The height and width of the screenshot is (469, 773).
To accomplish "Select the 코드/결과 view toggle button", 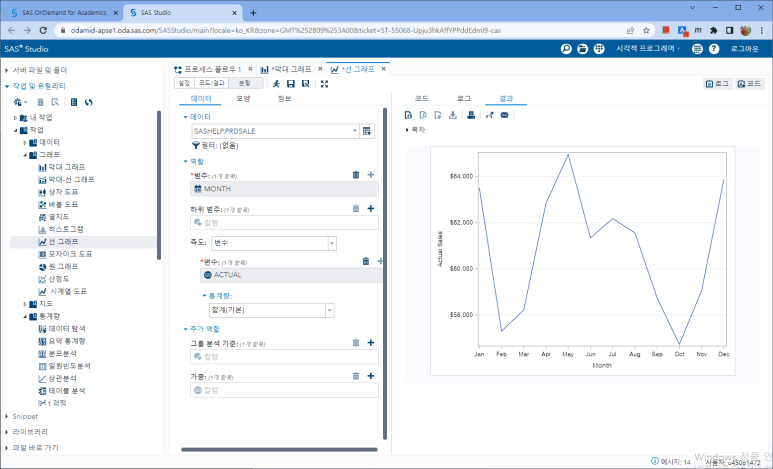I will [211, 83].
